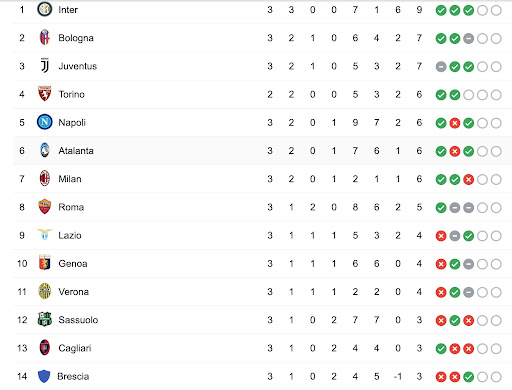The height and width of the screenshot is (390, 512).
Task: Click Milan's red loss form indicator
Action: pos(468,179)
